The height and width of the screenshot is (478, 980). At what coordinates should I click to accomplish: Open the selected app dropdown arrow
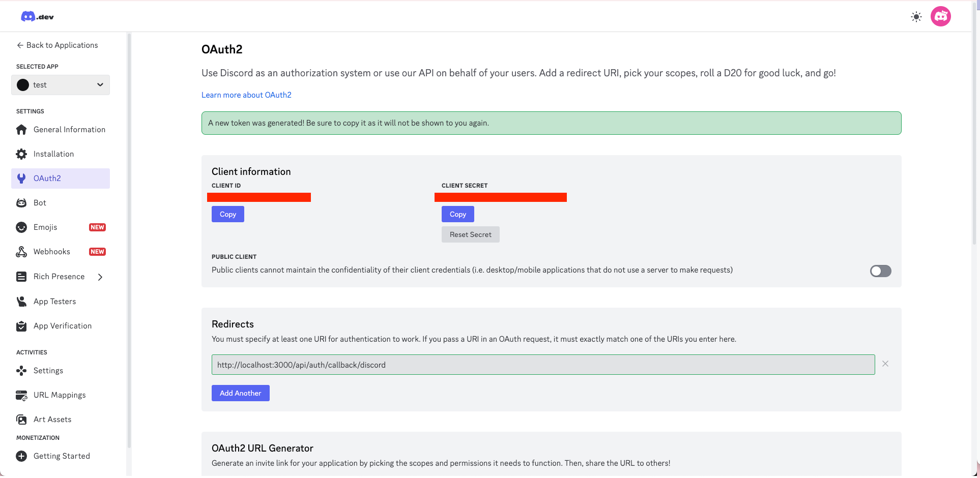[x=100, y=85]
